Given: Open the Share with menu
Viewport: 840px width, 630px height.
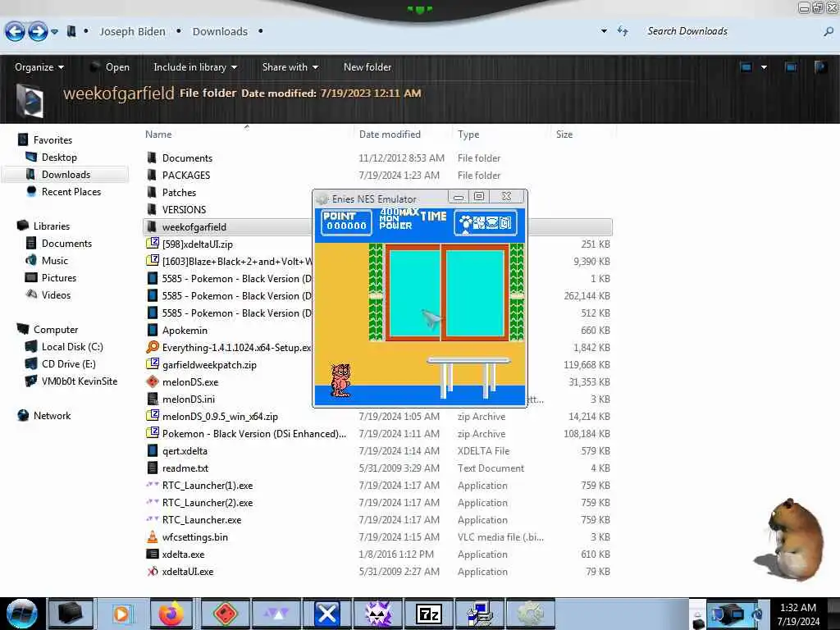Looking at the screenshot, I should [x=290, y=67].
